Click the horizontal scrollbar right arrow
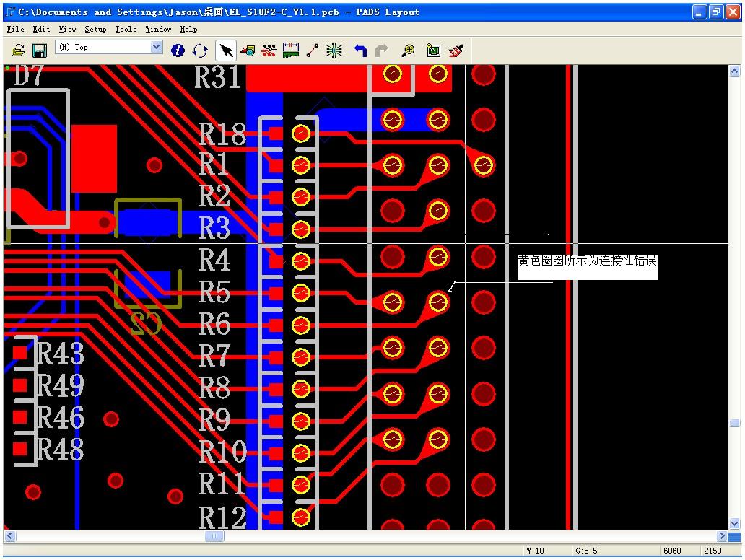The image size is (745, 560). coord(722,536)
